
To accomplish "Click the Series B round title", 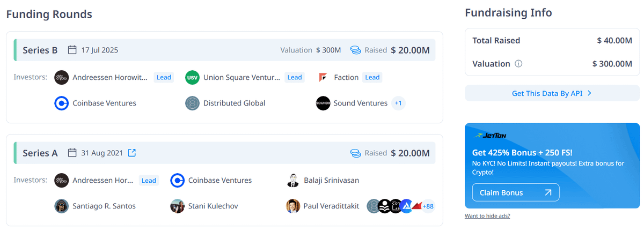I will click(40, 50).
